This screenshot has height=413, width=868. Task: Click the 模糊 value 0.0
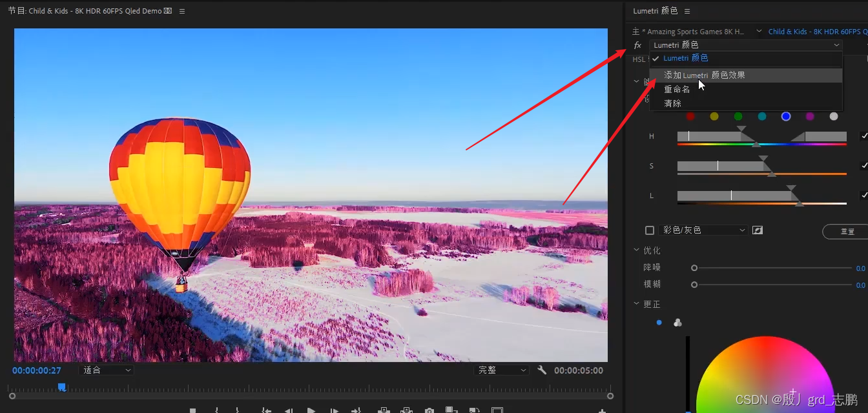point(860,285)
